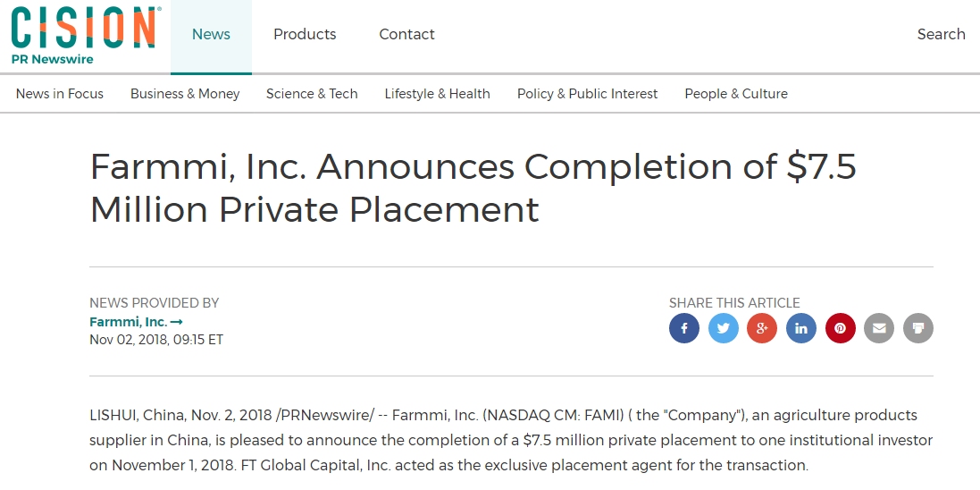Open Policy & Public Interest section

pyautogui.click(x=588, y=94)
